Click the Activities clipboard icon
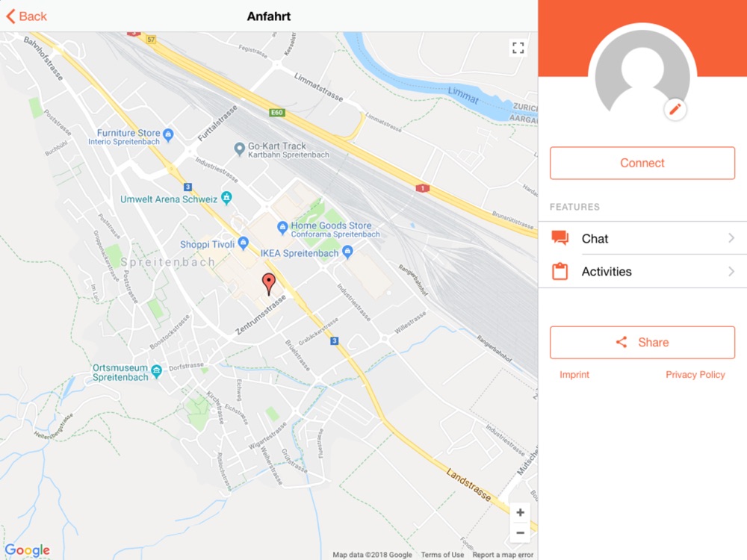 click(560, 271)
